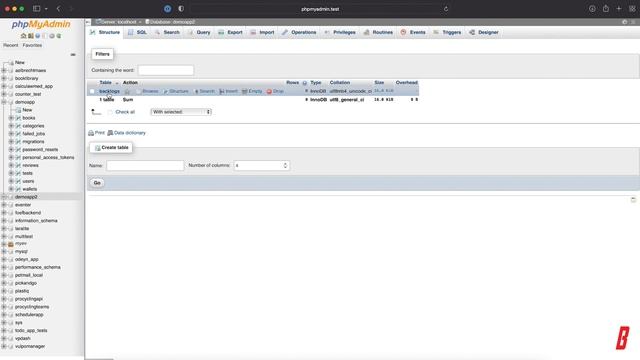
Task: Open Safari downloads icon
Action: pos(592,9)
